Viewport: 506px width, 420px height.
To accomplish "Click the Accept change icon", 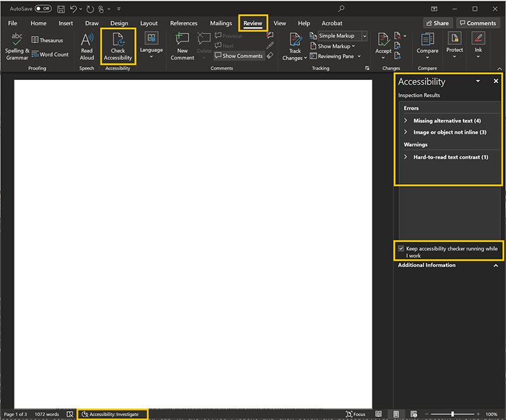I will [x=383, y=39].
